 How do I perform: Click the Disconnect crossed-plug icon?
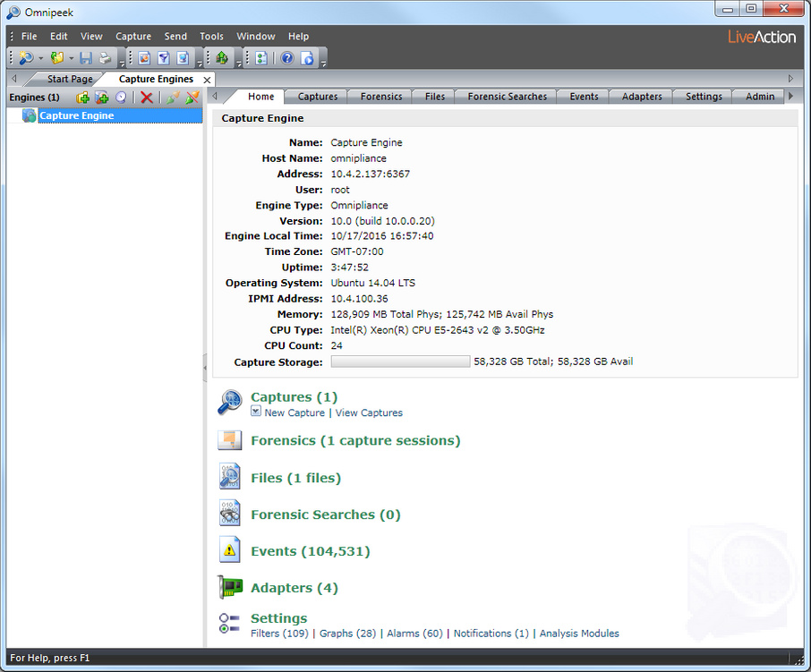[192, 98]
